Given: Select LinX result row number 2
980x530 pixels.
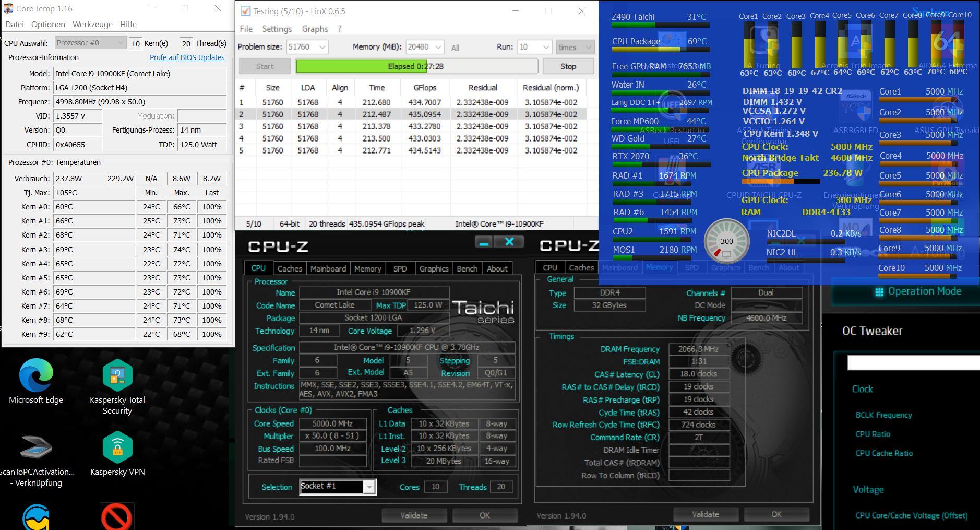Looking at the screenshot, I should pyautogui.click(x=411, y=114).
